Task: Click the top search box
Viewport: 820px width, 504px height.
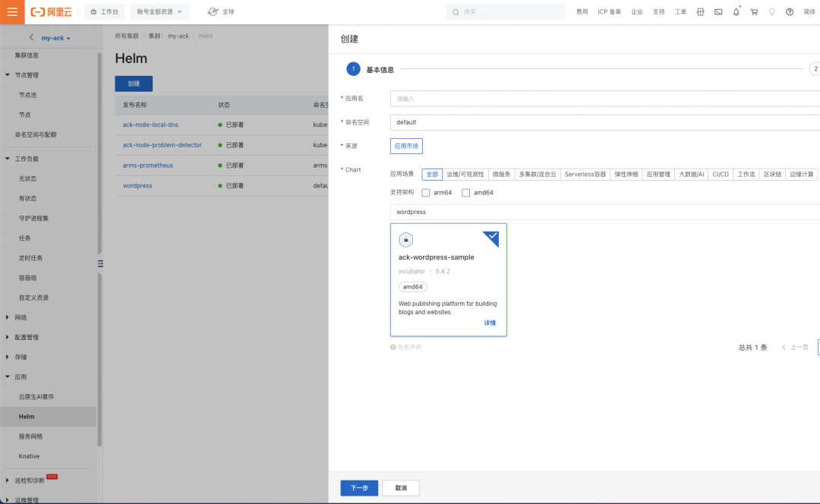Action: [505, 11]
